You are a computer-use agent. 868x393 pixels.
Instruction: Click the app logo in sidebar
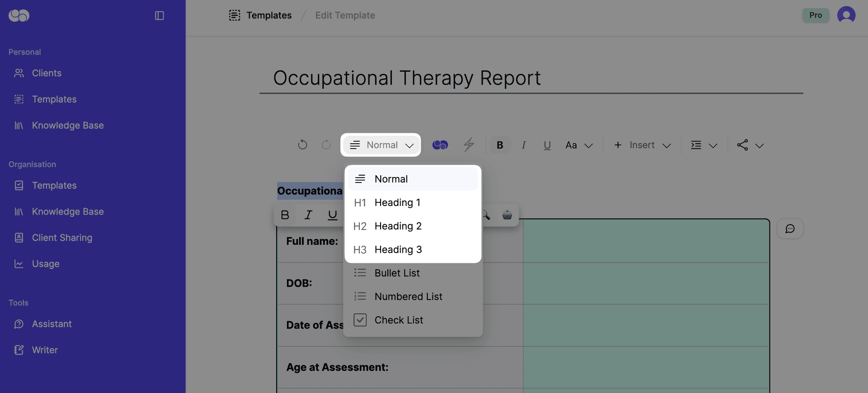pos(19,15)
